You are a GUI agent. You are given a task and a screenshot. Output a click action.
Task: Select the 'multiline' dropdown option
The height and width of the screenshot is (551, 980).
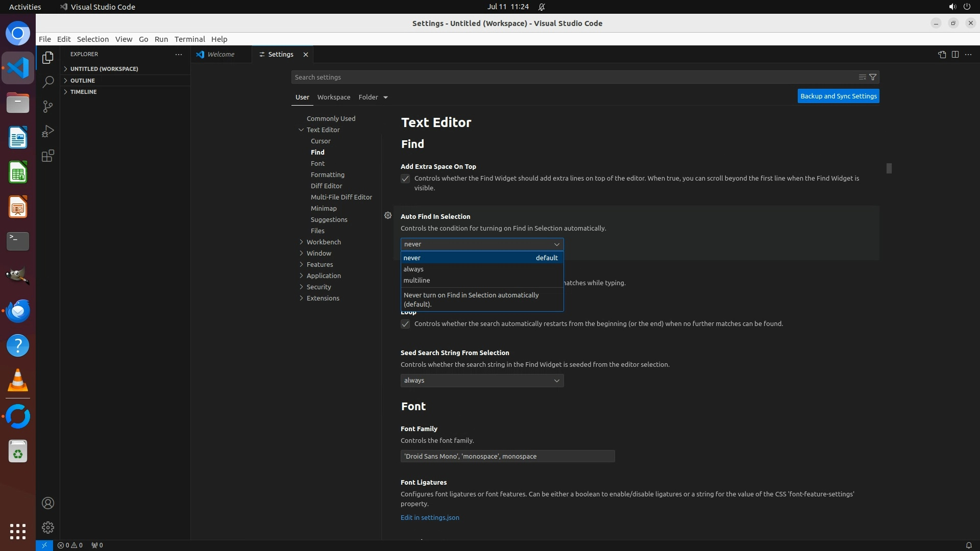416,280
